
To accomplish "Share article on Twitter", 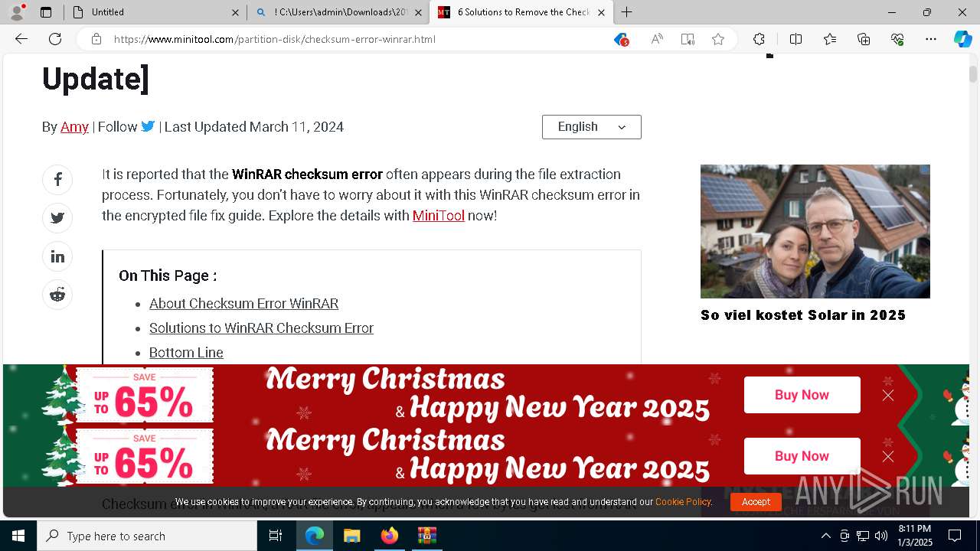I will tap(57, 218).
